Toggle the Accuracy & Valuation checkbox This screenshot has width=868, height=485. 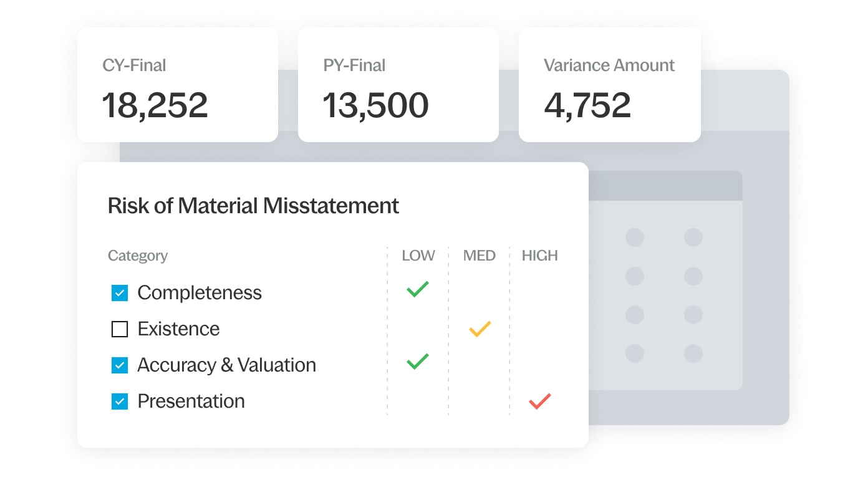119,365
